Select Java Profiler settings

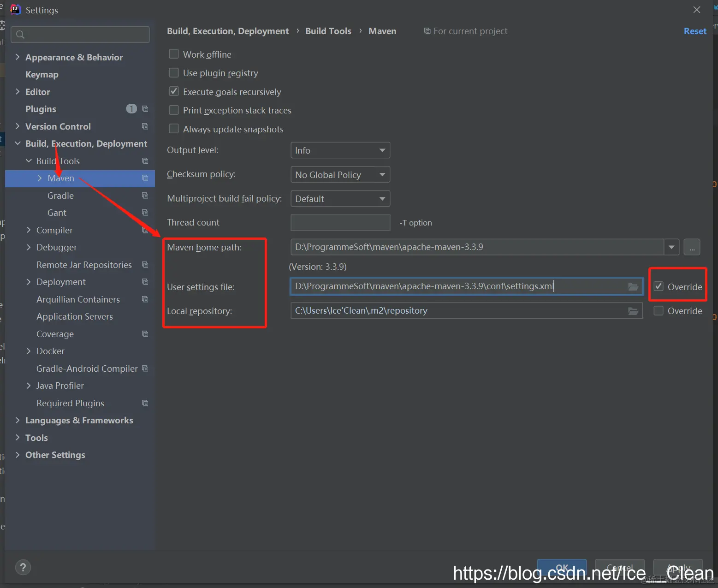point(60,386)
